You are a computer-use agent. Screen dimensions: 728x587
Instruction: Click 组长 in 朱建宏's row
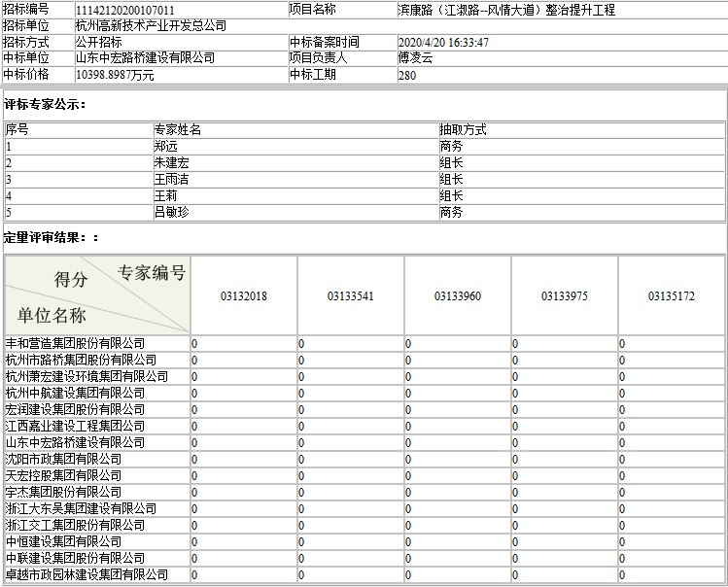[451, 163]
